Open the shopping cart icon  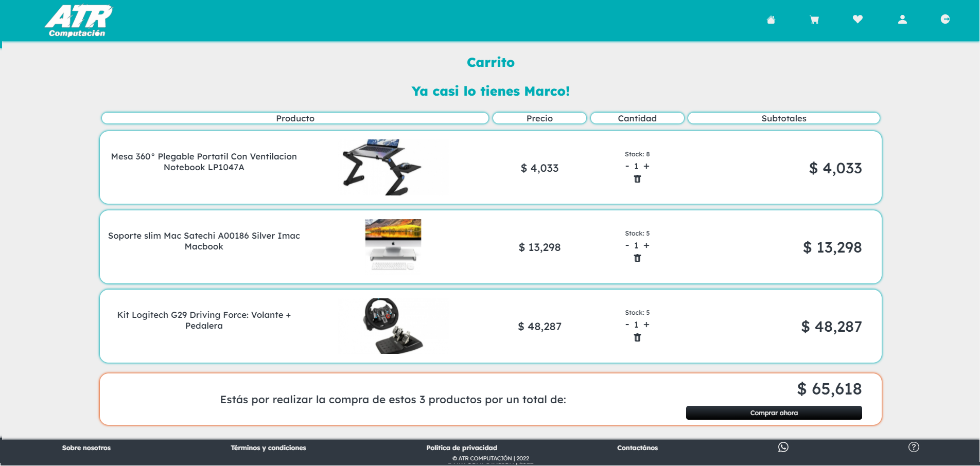click(x=814, y=20)
